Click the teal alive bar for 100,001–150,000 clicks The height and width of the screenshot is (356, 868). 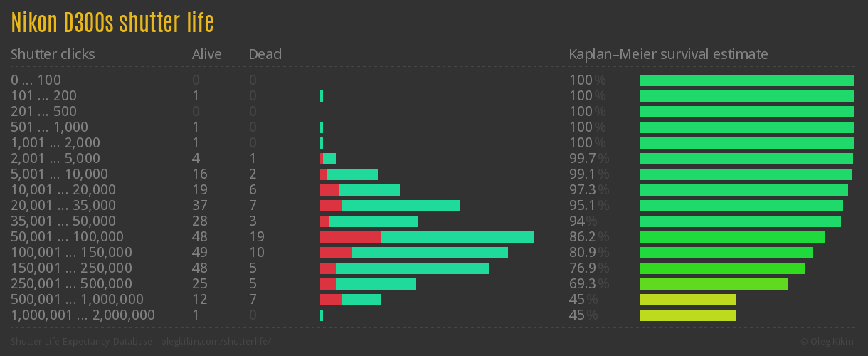click(430, 253)
